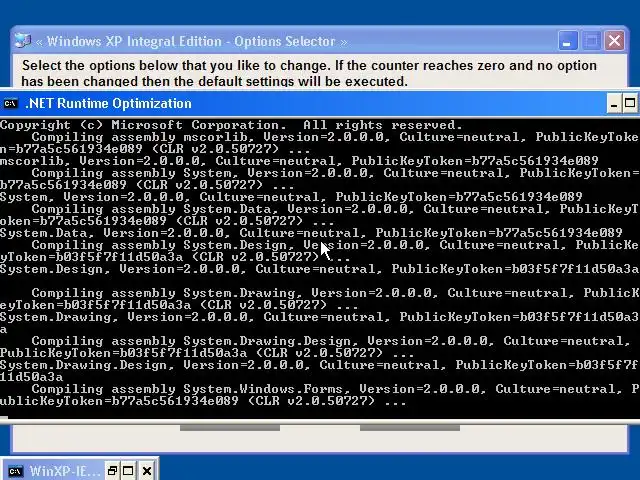Click the 'mscorlib, Version=2.0.0.0' result line

click(x=299, y=161)
